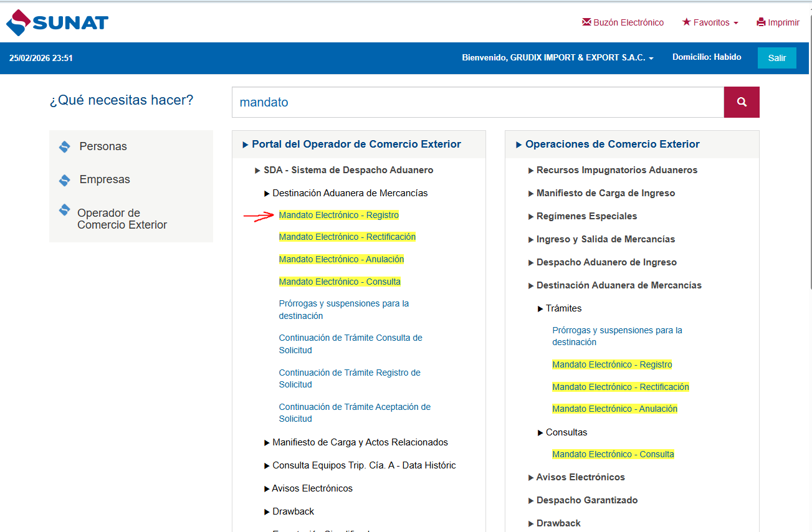This screenshot has width=812, height=532.
Task: Open Mandato Electrónico - Registro under Trámites
Action: coord(612,364)
